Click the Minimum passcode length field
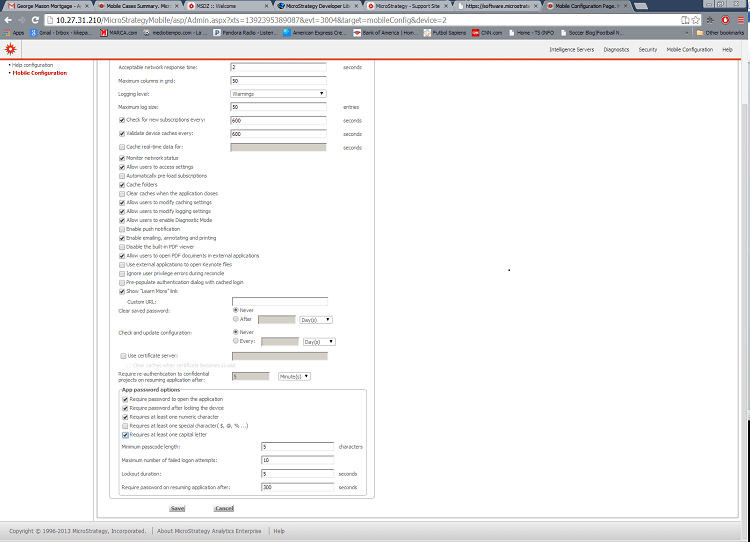Image resolution: width=750 pixels, height=542 pixels. [296, 446]
